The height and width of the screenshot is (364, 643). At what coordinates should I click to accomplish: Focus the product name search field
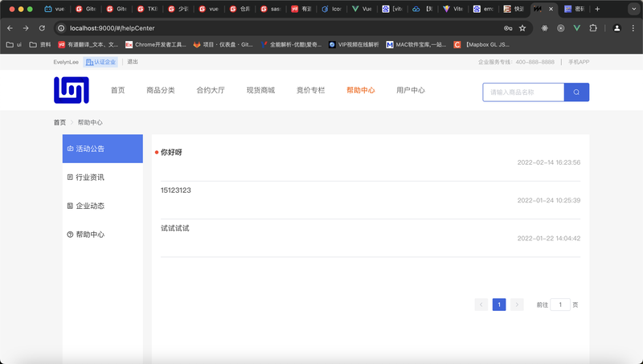click(523, 92)
